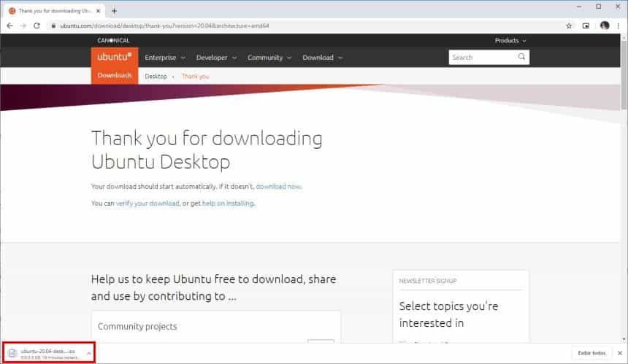Screen dimensions: 628x364
Task: Open the Enterprise menu
Action: pos(165,58)
